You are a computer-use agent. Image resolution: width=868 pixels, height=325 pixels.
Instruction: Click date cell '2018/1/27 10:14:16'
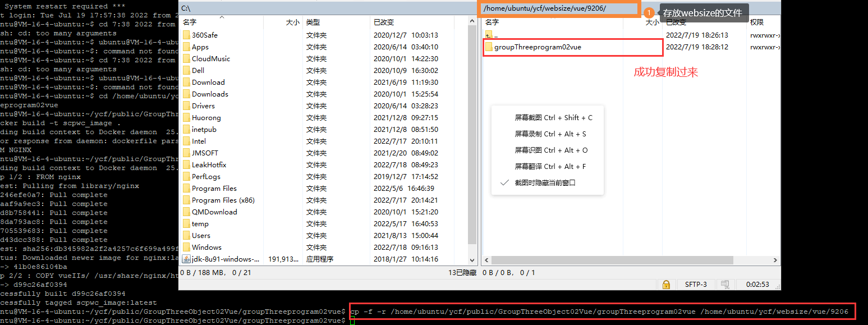406,259
